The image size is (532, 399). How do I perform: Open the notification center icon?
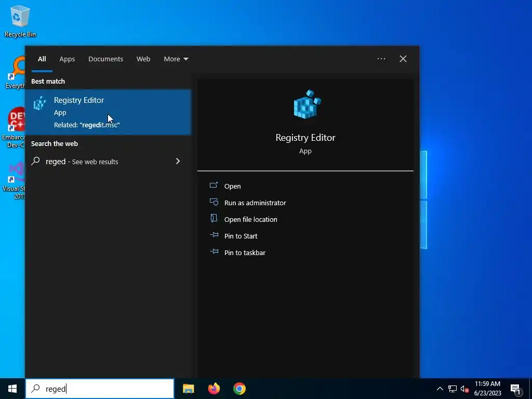515,389
